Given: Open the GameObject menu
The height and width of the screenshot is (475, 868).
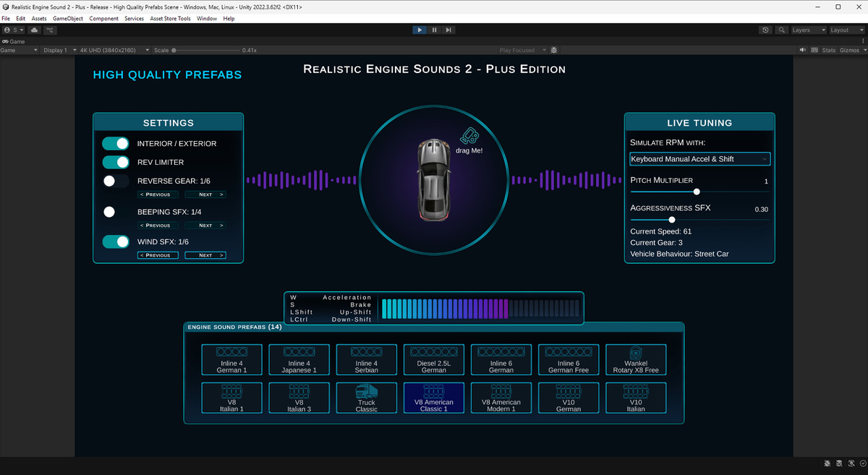Looking at the screenshot, I should (x=69, y=18).
